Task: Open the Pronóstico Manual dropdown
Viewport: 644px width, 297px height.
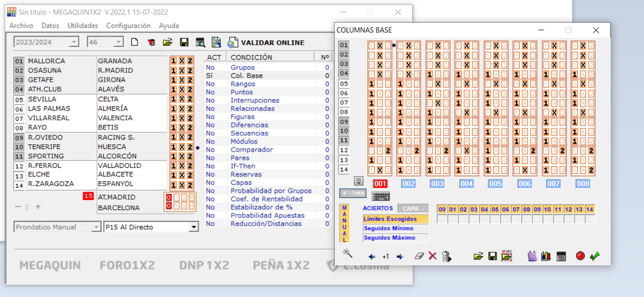Action: pos(96,227)
